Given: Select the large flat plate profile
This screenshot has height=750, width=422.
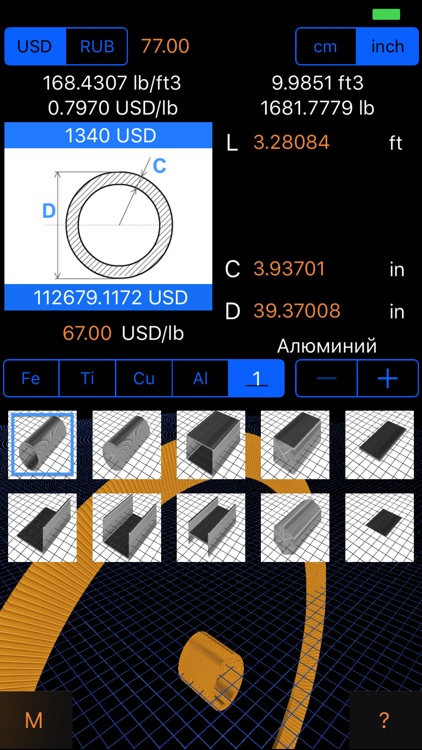Looking at the screenshot, I should coord(379,445).
